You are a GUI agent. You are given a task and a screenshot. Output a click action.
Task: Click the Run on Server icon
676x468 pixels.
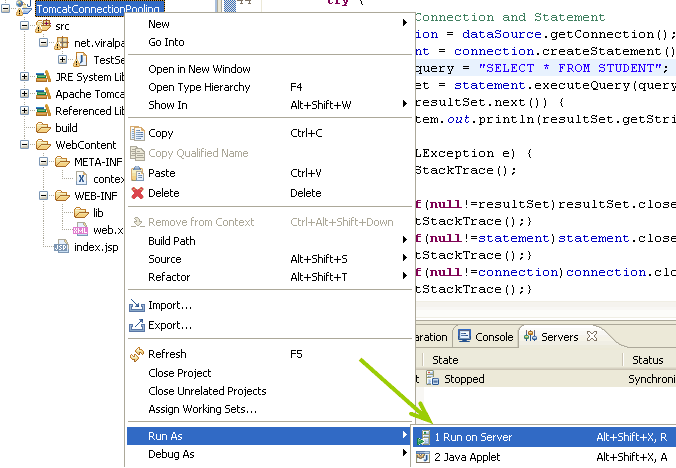point(423,437)
